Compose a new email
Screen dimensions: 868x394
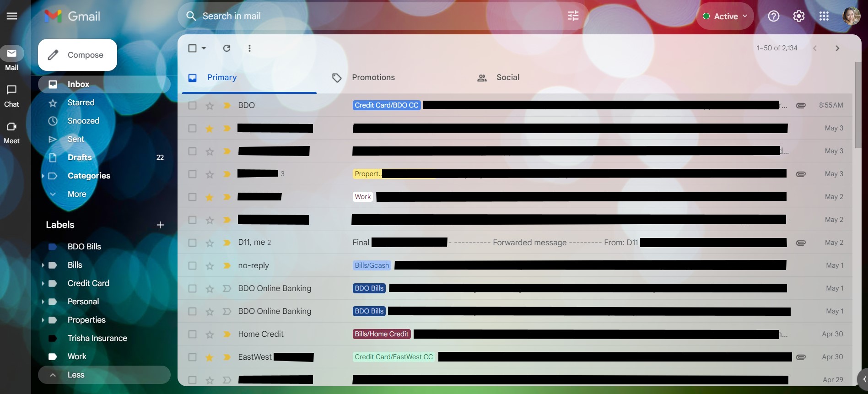tap(77, 55)
